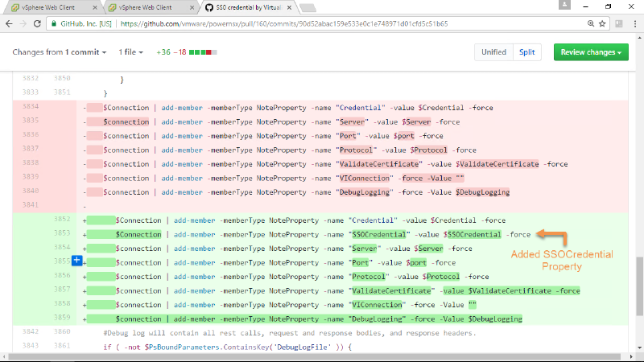Screen dimensions: 644x362
Task: Click "VIConnection" on added line 3858
Action: [377, 305]
